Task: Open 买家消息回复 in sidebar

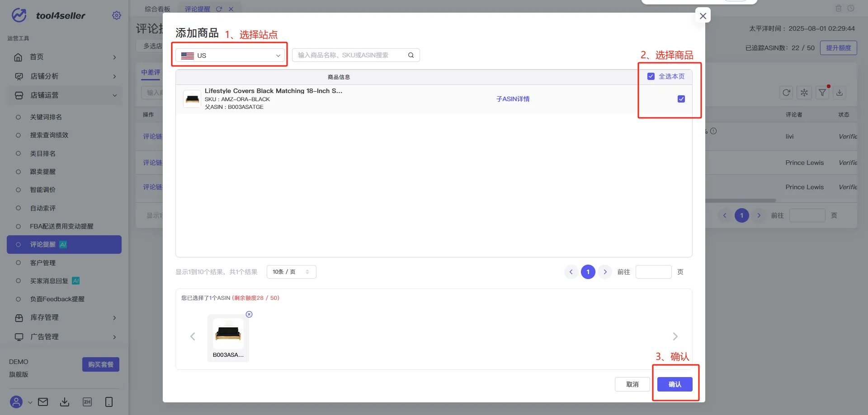Action: [49, 281]
